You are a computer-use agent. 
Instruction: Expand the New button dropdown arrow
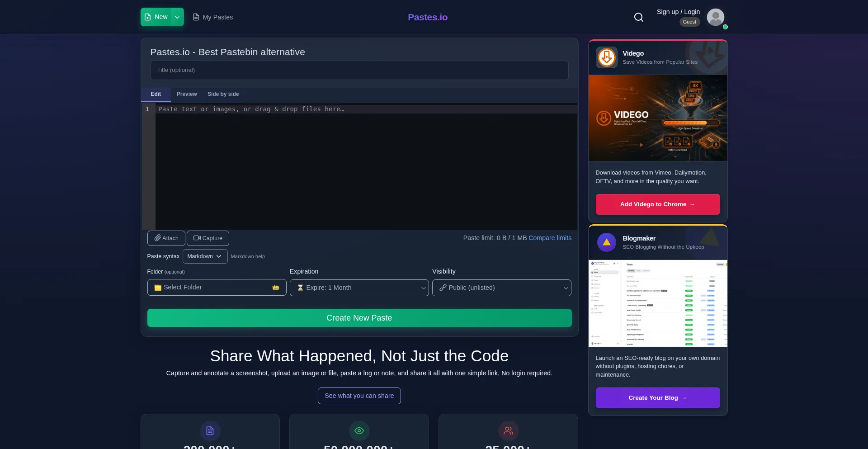pyautogui.click(x=177, y=17)
